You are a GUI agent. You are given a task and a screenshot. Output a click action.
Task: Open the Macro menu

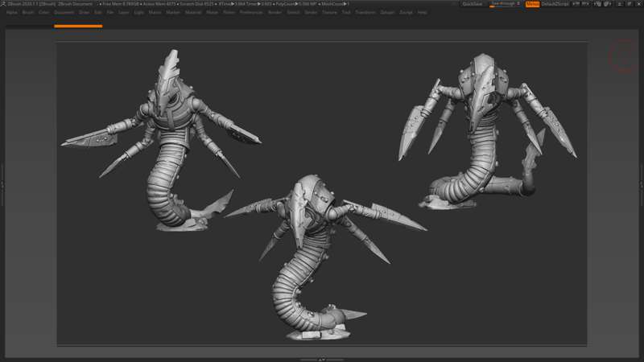coord(155,13)
